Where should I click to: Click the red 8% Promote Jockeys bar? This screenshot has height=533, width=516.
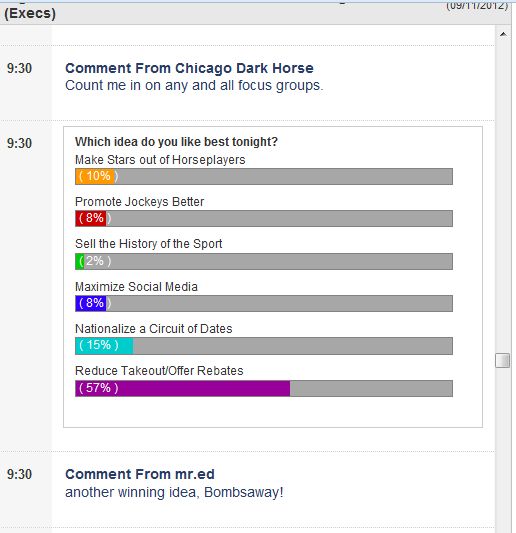point(91,219)
